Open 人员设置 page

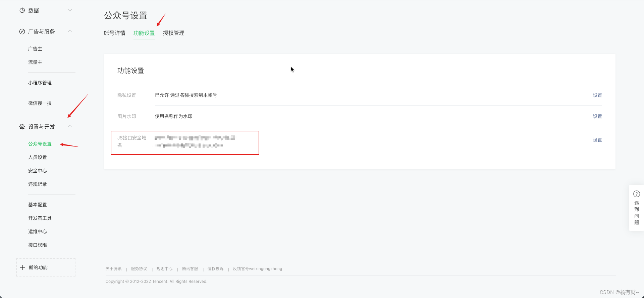(38, 157)
